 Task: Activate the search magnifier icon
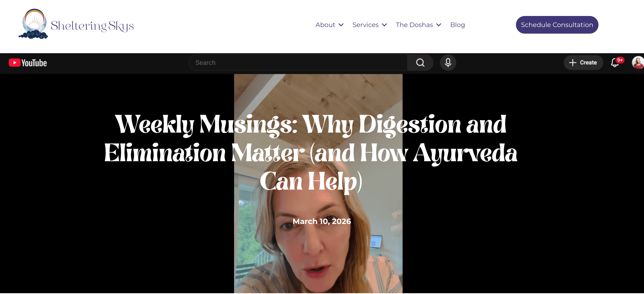tap(420, 63)
